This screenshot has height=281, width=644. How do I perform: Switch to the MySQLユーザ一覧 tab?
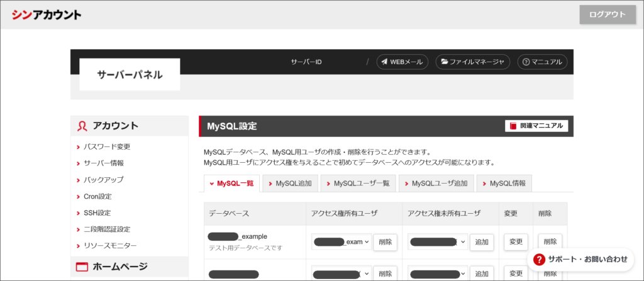(358, 184)
